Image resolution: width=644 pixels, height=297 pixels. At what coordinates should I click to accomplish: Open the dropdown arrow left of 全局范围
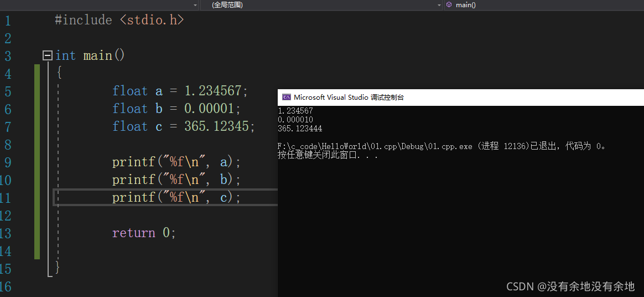195,5
